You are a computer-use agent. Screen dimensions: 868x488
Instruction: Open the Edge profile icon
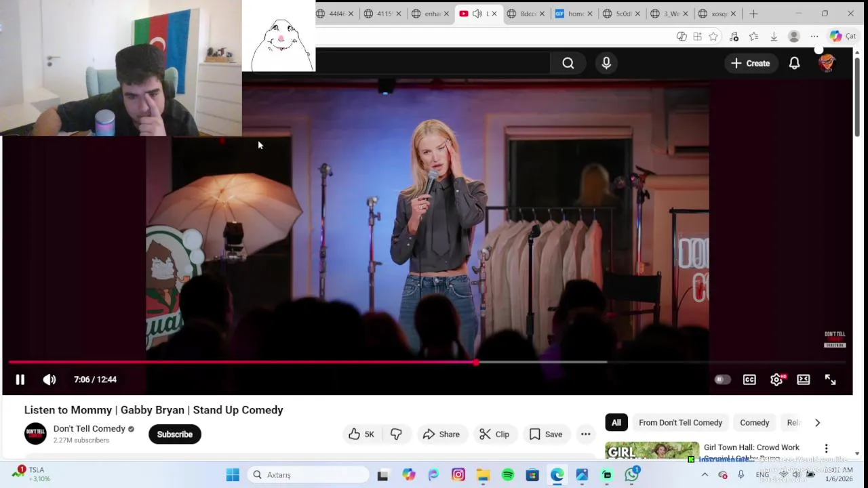(794, 37)
